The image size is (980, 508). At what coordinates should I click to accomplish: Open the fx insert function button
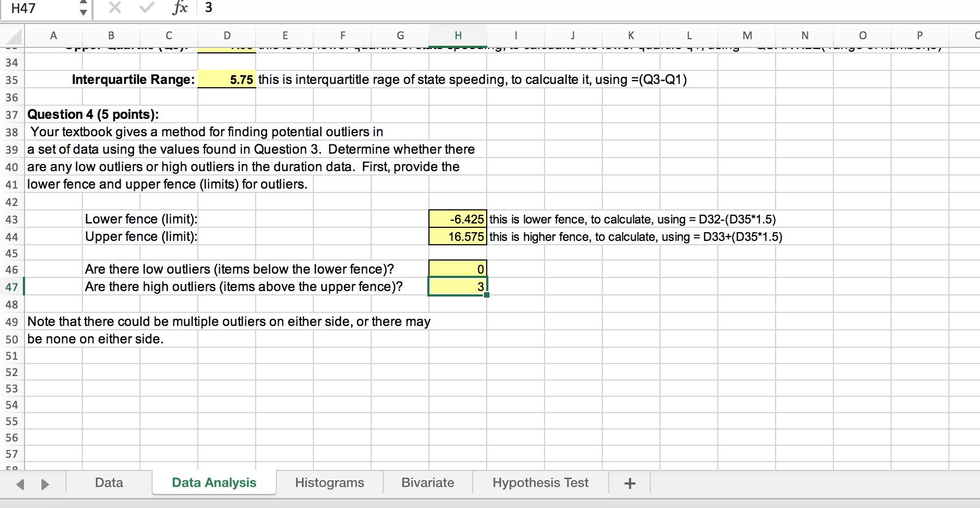pos(180,8)
